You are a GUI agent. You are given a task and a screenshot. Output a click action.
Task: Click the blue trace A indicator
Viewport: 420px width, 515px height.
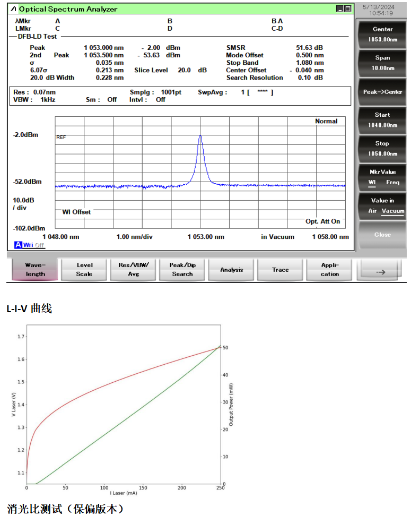[x=18, y=245]
